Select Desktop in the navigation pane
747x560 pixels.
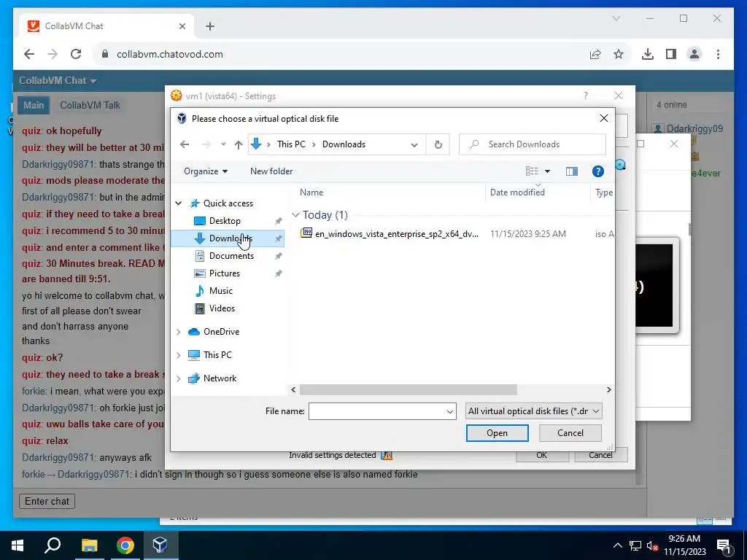tap(225, 221)
